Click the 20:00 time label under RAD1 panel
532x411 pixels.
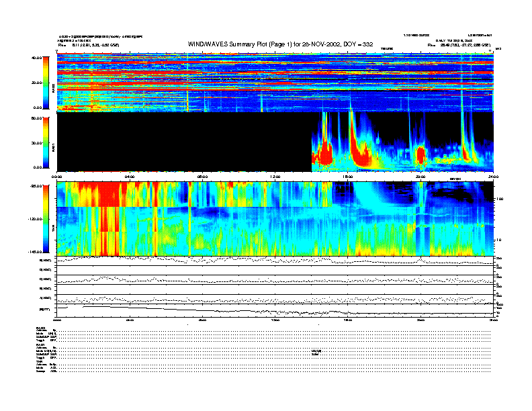pyautogui.click(x=420, y=177)
